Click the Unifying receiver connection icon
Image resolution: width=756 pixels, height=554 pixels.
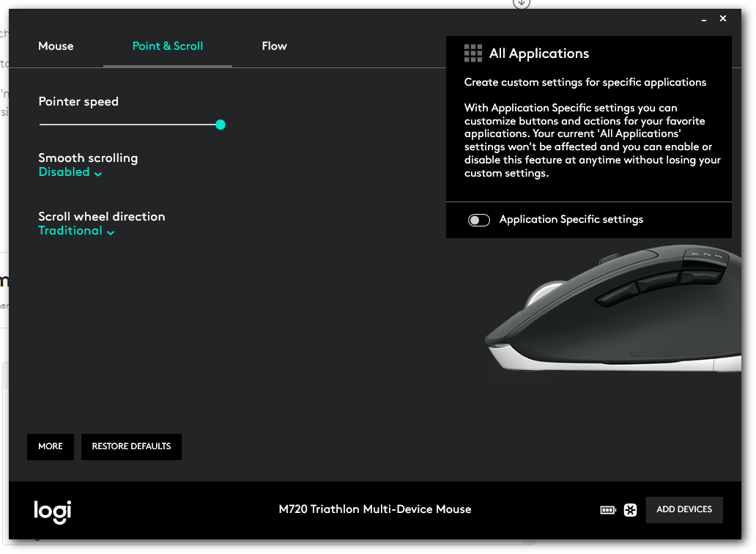630,510
